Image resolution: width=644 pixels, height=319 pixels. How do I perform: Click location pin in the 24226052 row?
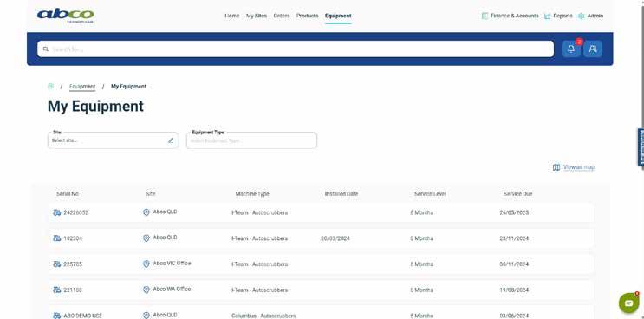(146, 212)
